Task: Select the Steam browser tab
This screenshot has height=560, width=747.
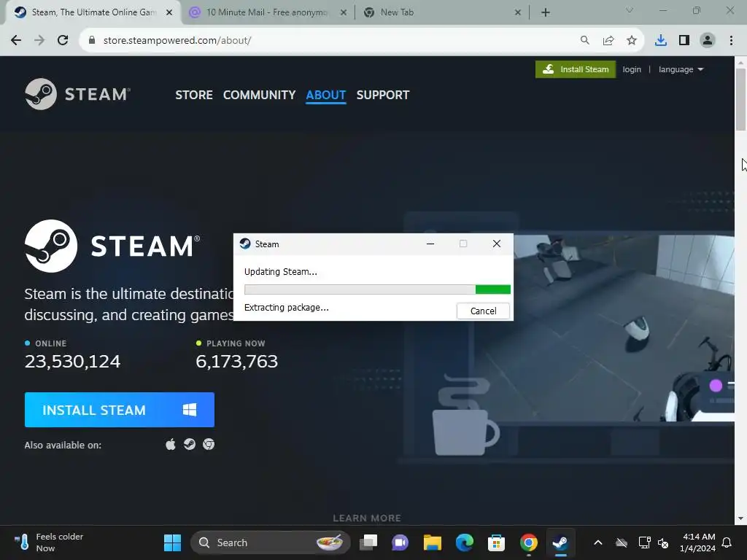Action: [x=93, y=12]
